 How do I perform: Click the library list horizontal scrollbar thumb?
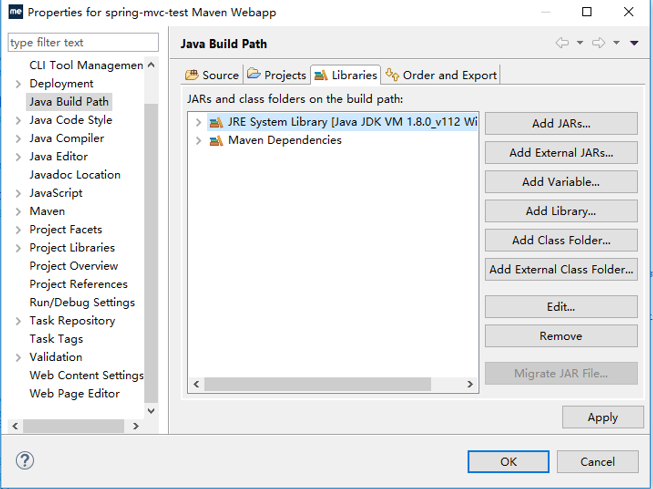click(x=317, y=384)
